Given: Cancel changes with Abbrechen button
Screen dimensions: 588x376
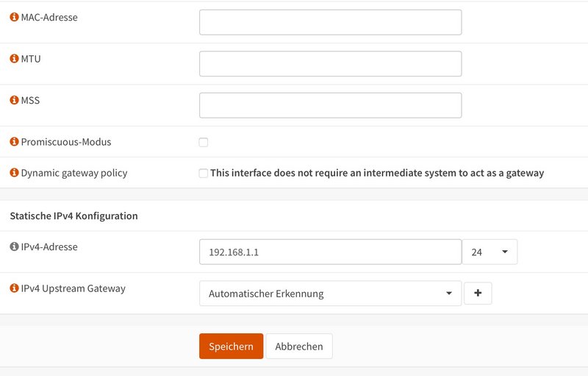Looking at the screenshot, I should [299, 346].
